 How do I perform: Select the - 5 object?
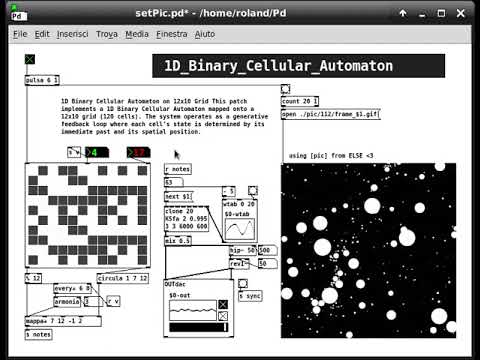click(x=229, y=191)
